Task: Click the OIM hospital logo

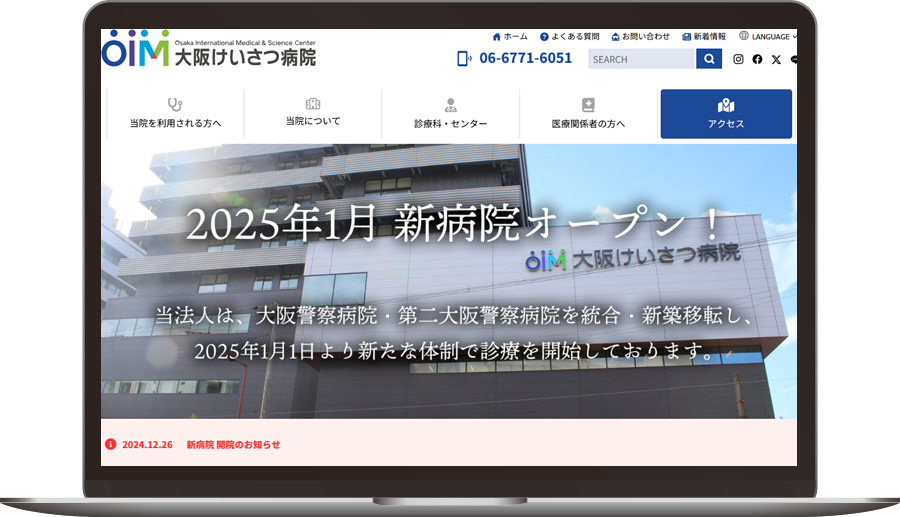Action: pyautogui.click(x=208, y=49)
